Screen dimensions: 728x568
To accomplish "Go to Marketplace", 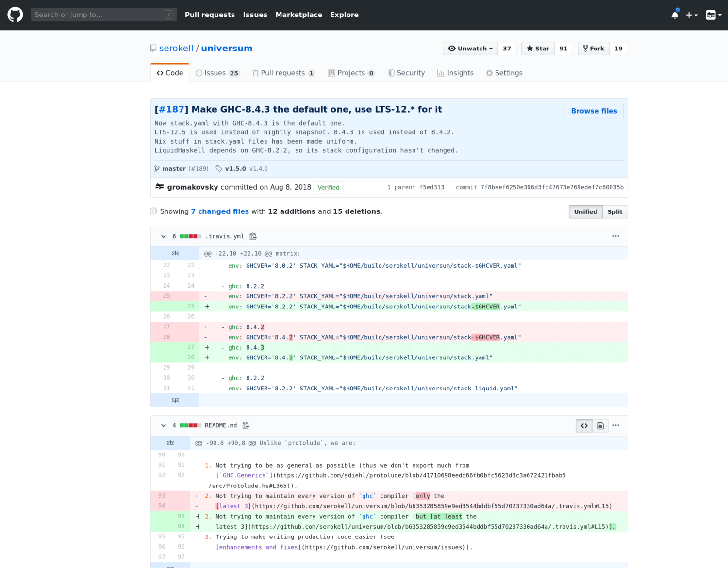I will coord(299,15).
